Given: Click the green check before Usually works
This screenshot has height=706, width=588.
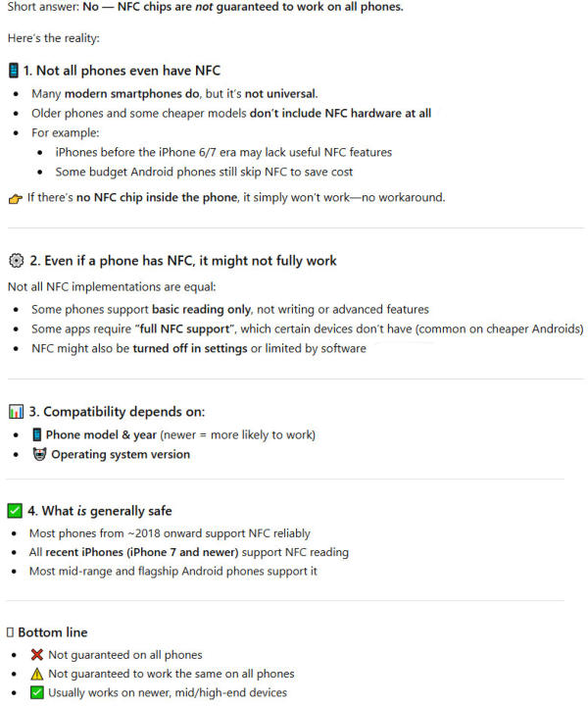Looking at the screenshot, I should (37, 692).
